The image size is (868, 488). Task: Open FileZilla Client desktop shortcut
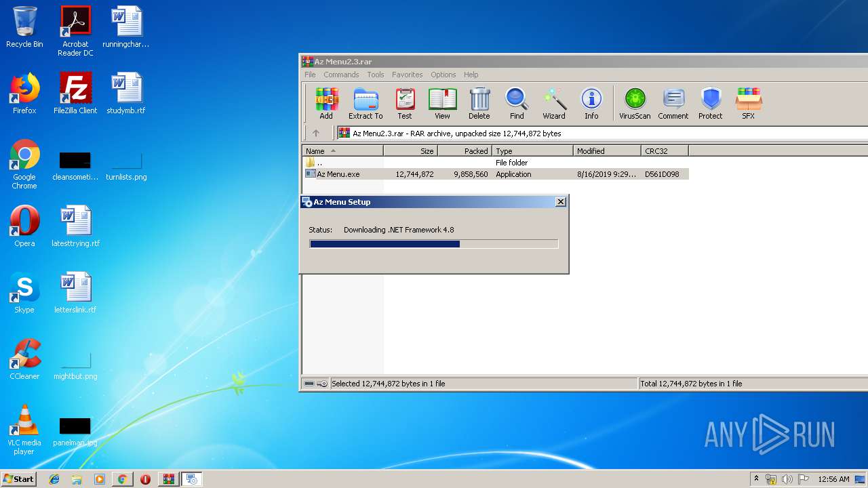pyautogui.click(x=75, y=94)
